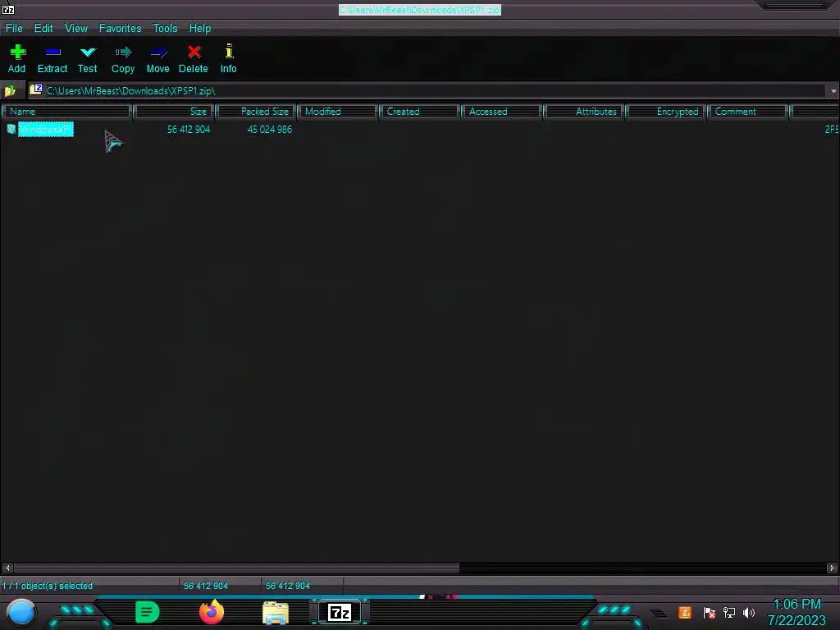Sort by the Size column header
The width and height of the screenshot is (840, 630).
[x=174, y=112]
